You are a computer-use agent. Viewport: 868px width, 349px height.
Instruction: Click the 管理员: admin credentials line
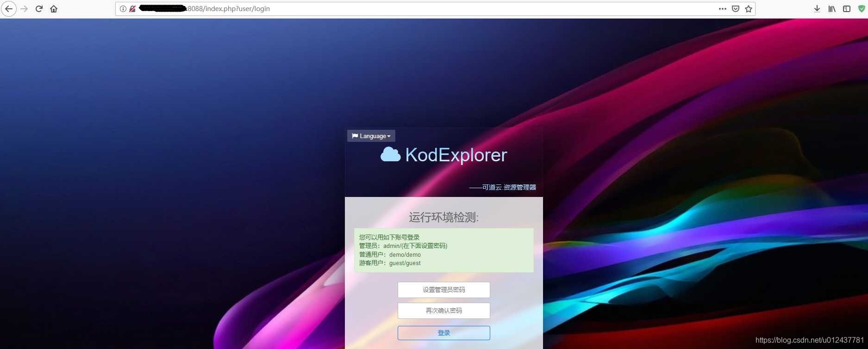click(x=403, y=246)
